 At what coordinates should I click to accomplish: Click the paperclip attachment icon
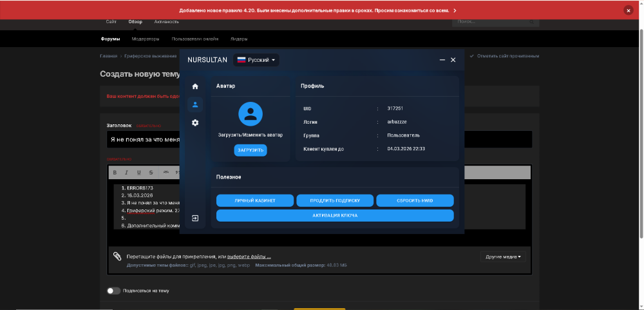click(x=117, y=256)
